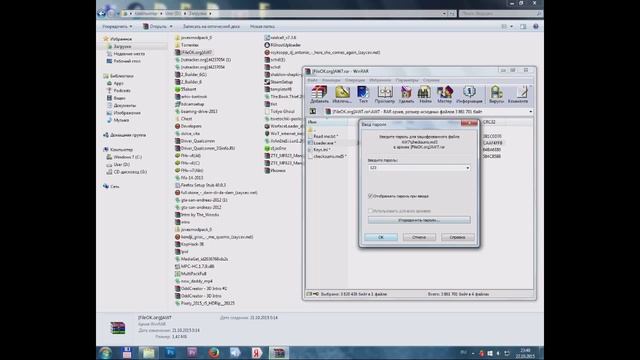Expand the Explorer address bar history dropdown
Viewport: 640px width, 360px height.
point(444,13)
